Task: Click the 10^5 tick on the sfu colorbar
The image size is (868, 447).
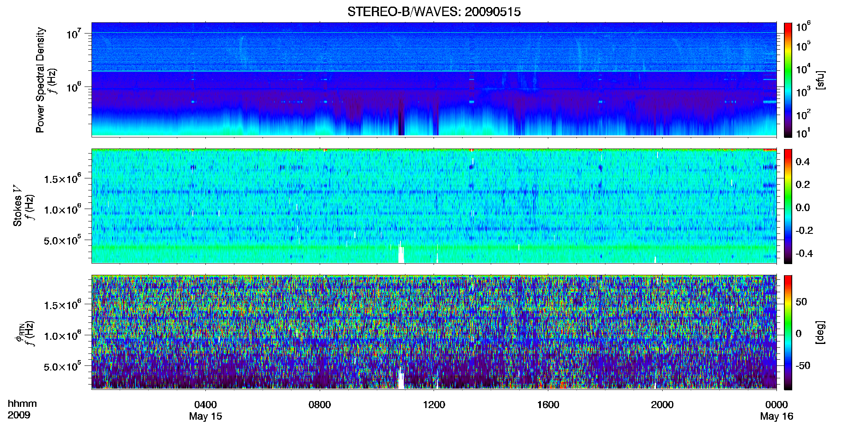Action: tap(803, 46)
